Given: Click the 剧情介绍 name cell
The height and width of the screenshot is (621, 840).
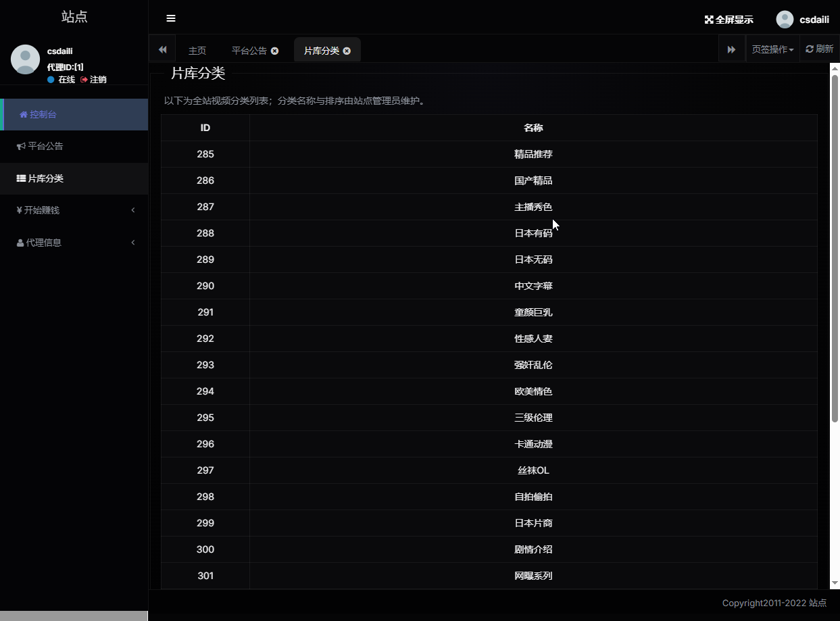Looking at the screenshot, I should point(533,549).
